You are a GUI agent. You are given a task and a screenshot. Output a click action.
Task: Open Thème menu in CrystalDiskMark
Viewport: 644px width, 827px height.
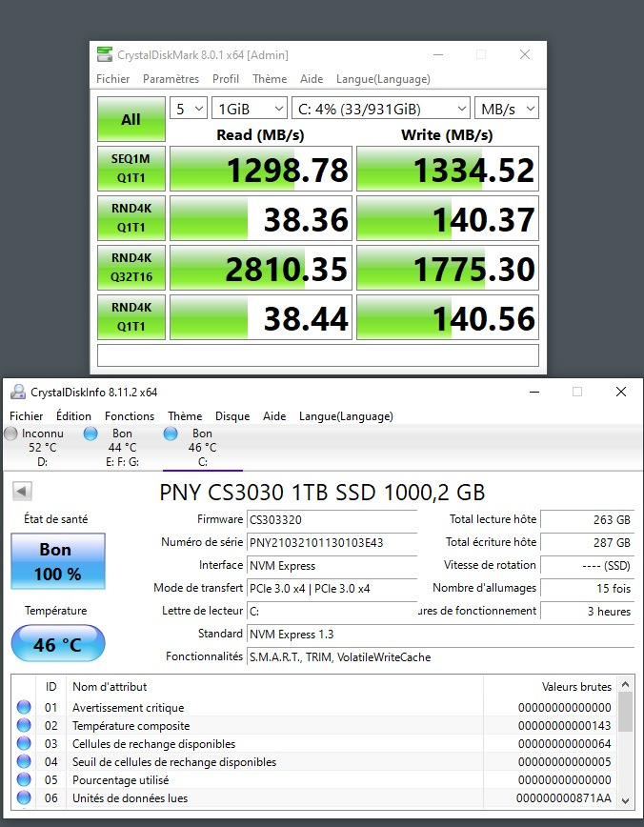click(x=270, y=78)
